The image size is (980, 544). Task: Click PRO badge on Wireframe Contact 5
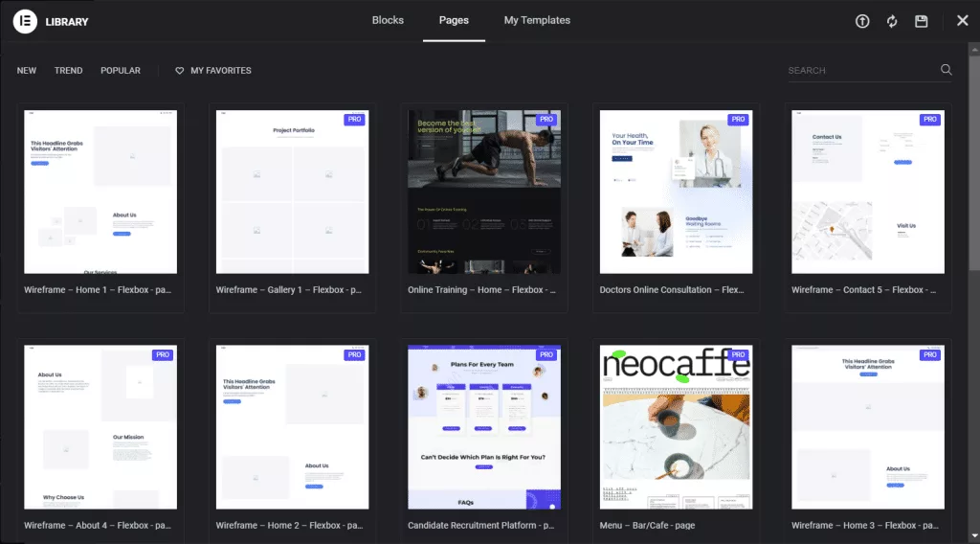[x=930, y=120]
